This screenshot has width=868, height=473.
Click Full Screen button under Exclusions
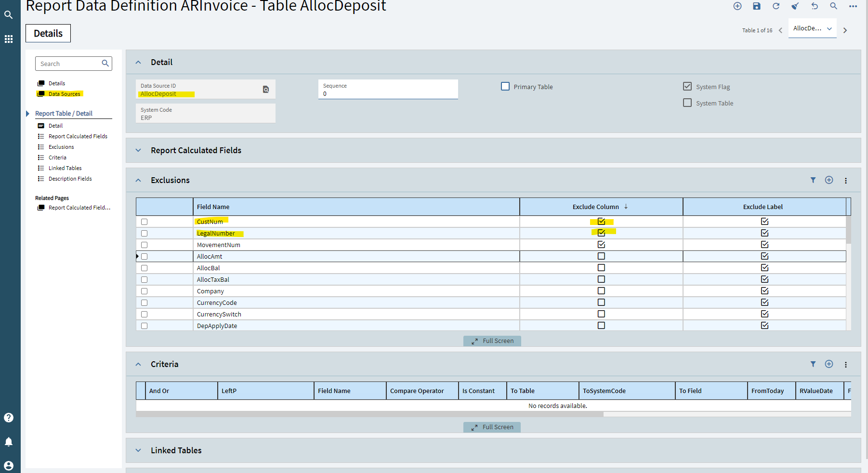[492, 341]
